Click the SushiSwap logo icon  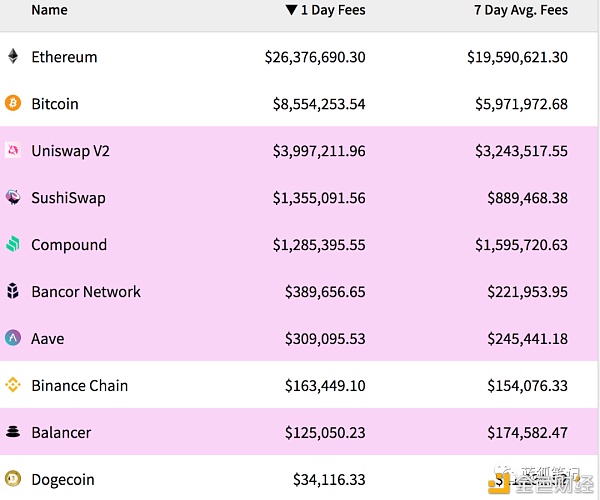coord(13,198)
